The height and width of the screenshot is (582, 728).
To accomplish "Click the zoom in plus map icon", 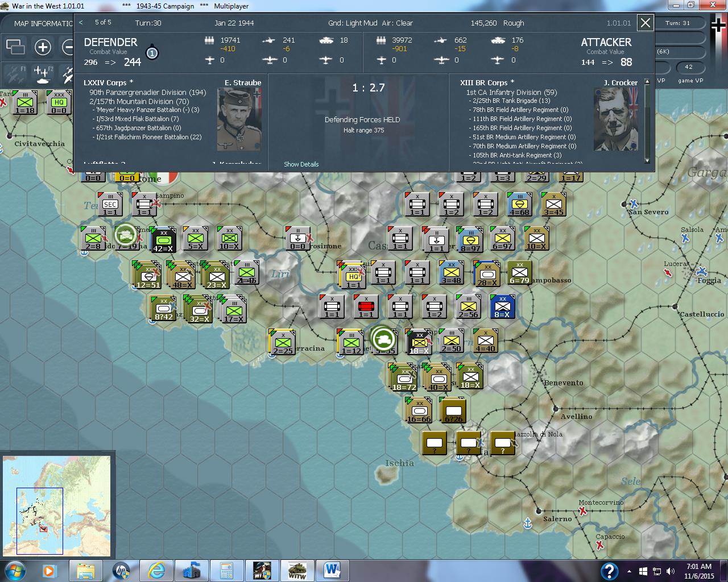I will pos(43,47).
